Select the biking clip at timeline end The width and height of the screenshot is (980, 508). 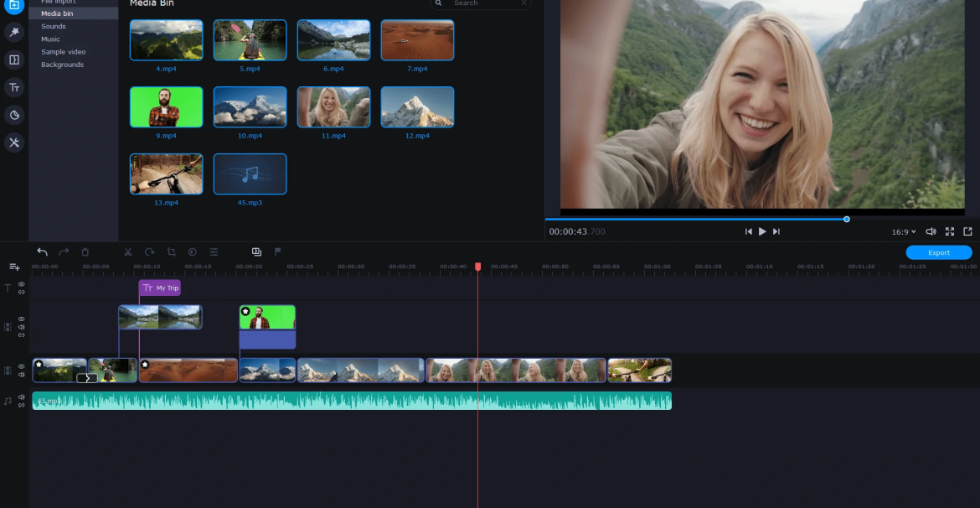[639, 371]
